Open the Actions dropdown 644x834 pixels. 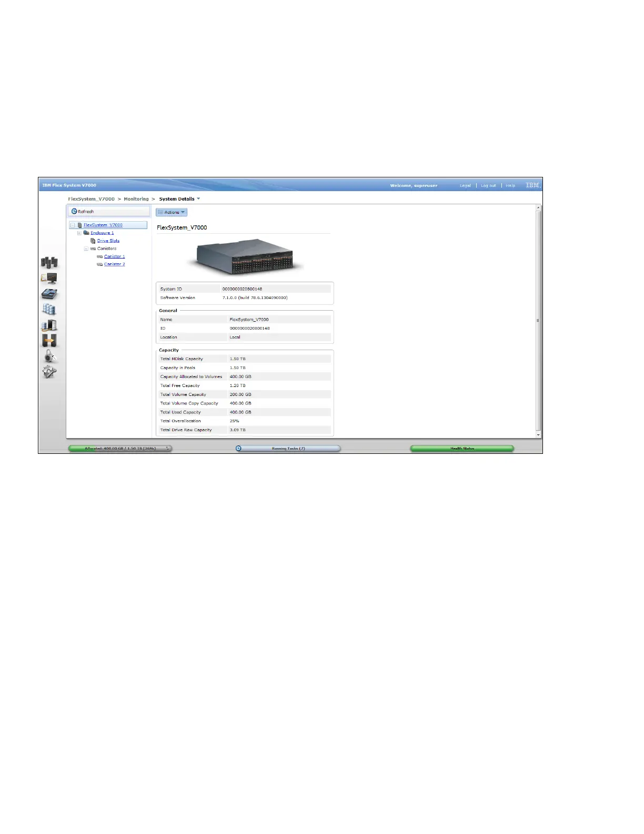pyautogui.click(x=172, y=212)
